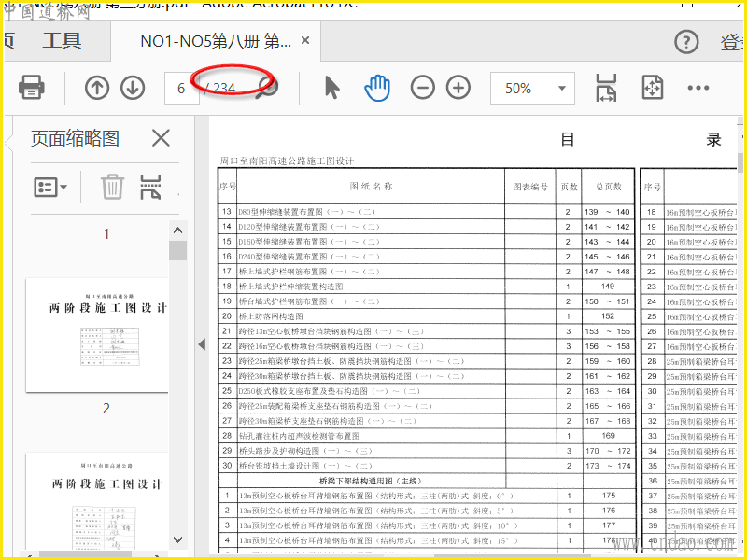Open the help question mark menu
Image resolution: width=747 pixels, height=560 pixels.
tap(686, 42)
